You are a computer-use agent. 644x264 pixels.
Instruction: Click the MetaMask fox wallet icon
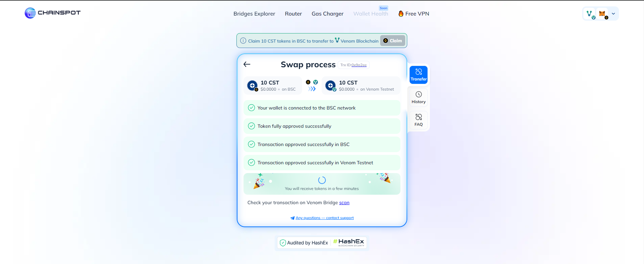(603, 14)
